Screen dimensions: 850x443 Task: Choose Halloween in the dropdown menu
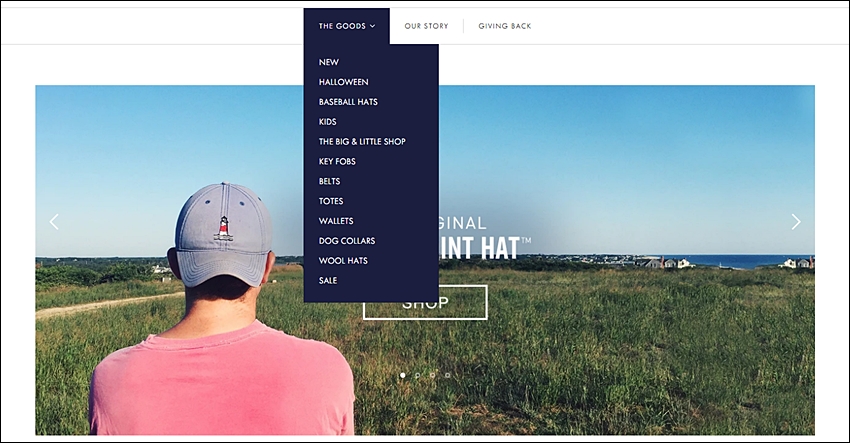[343, 82]
